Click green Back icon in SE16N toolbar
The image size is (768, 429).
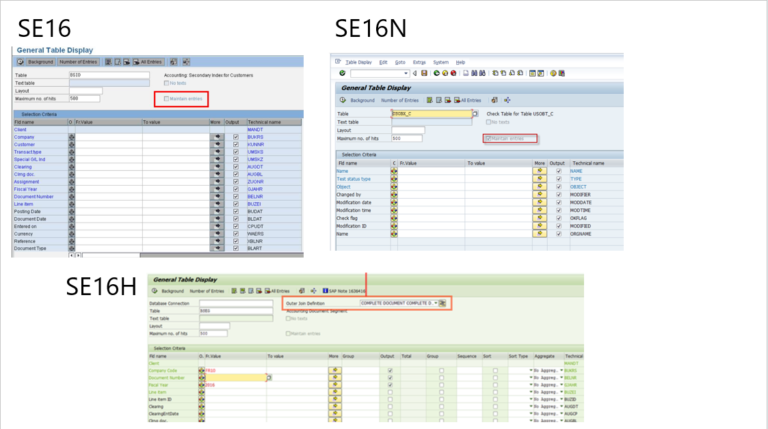click(x=436, y=73)
